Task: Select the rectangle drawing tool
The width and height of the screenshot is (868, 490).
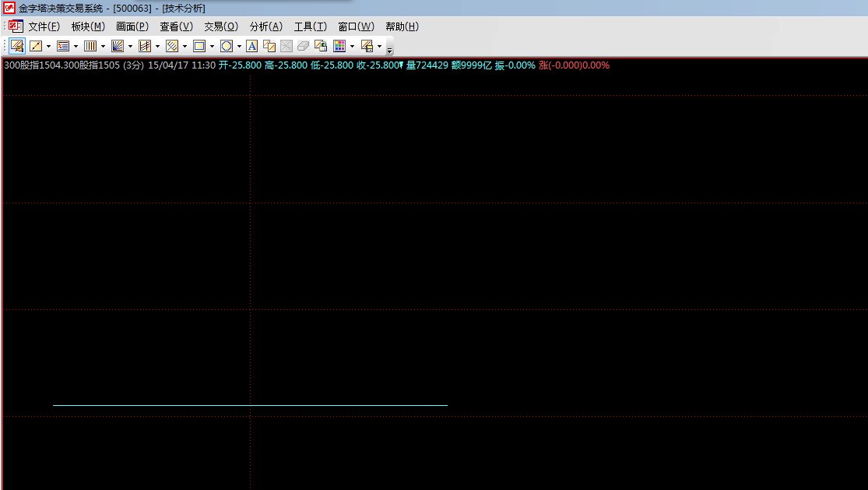Action: (199, 46)
